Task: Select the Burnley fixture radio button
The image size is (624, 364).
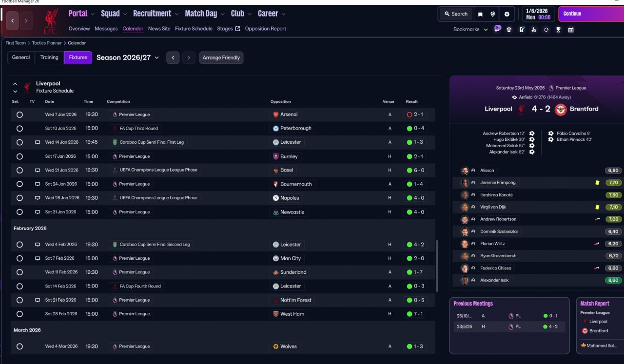Action: pos(19,156)
